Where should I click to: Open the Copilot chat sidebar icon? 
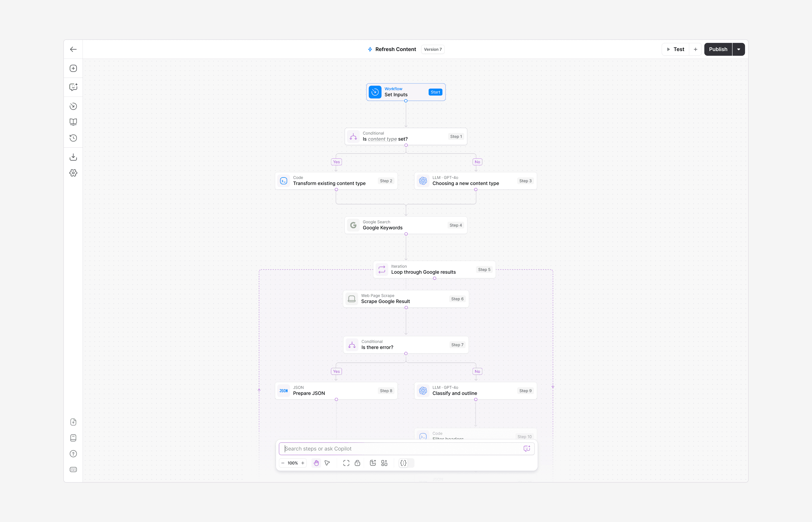73,87
